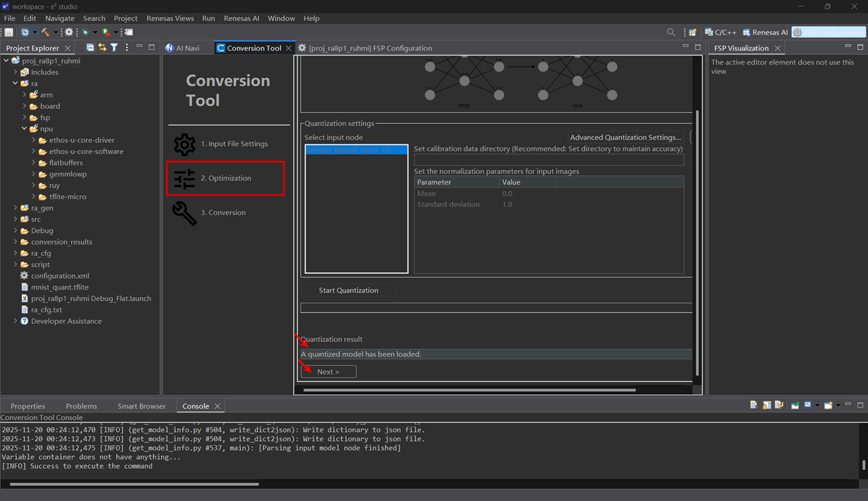
Task: Minimize the Console panel
Action: tap(848, 404)
